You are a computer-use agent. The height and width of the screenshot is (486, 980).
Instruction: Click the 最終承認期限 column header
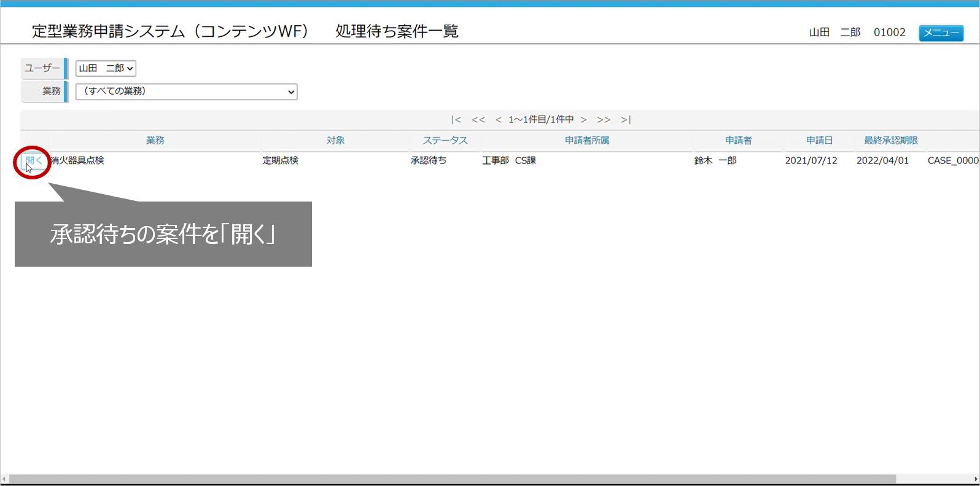[x=890, y=141]
